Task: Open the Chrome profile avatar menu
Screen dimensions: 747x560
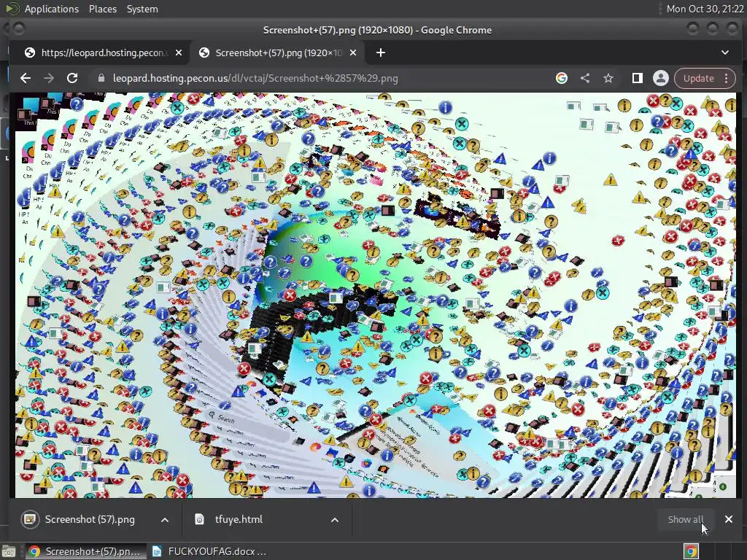Action: point(661,78)
